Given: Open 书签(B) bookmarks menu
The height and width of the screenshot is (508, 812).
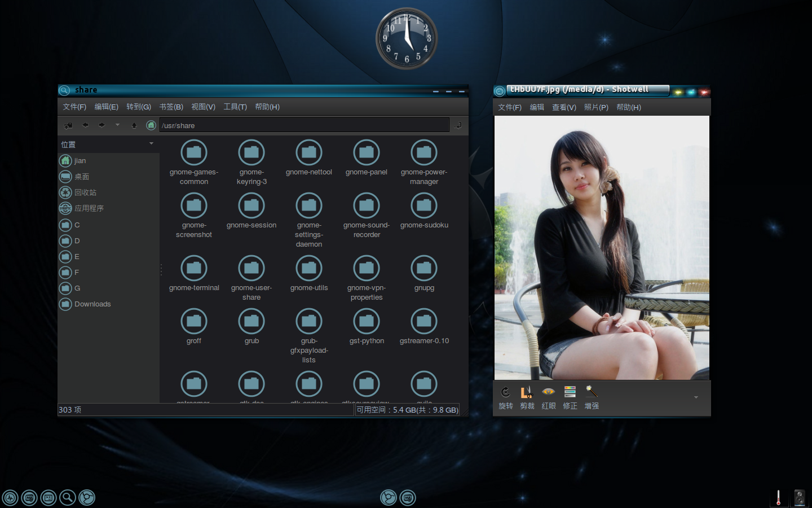Looking at the screenshot, I should coord(171,107).
